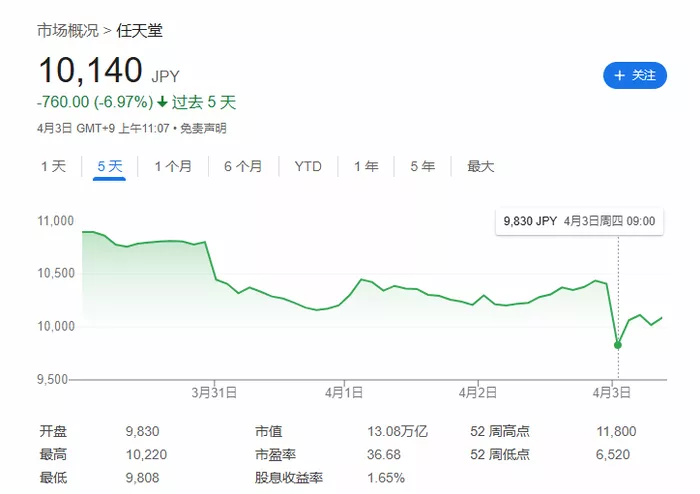Viewport: 700px width, 494px height.
Task: Click the 9,830 JPY chart tooltip
Action: tap(580, 221)
